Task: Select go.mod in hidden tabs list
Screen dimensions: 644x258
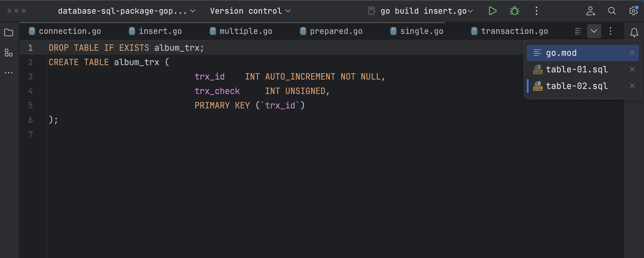Action: coord(561,53)
